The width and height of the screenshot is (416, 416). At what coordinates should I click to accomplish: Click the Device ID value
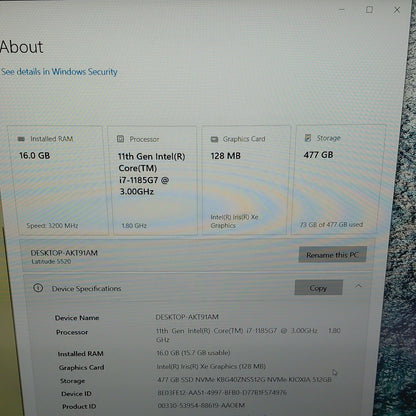222,393
